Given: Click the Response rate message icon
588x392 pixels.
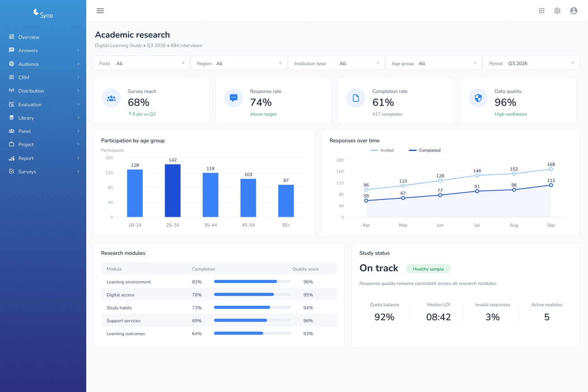Looking at the screenshot, I should pos(234,98).
